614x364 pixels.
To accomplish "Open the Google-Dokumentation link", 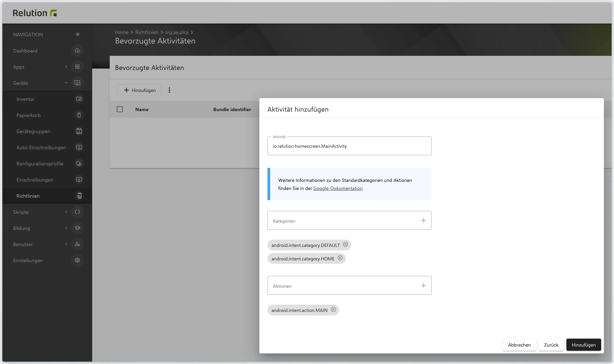I will (338, 188).
